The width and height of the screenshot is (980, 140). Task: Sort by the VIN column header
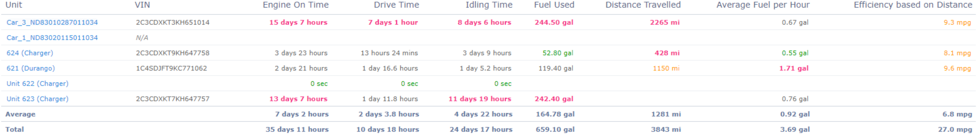142,5
